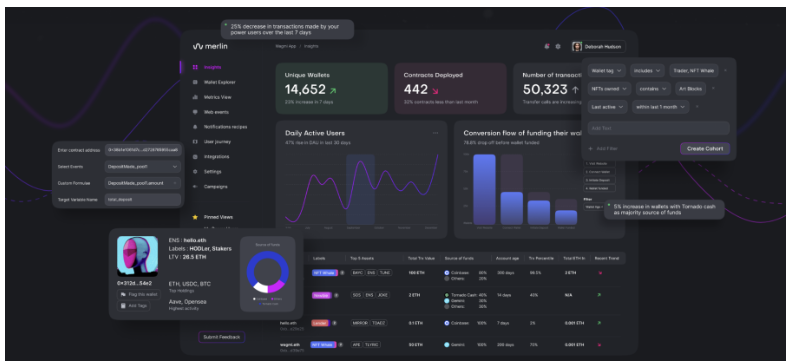
Task: Click the Trader, NFT Whale value field
Action: tap(693, 71)
